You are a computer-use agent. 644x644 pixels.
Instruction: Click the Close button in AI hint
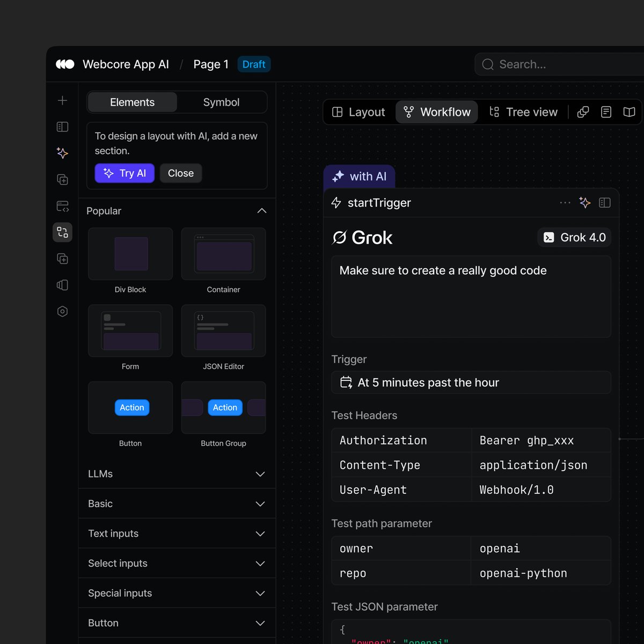point(181,173)
